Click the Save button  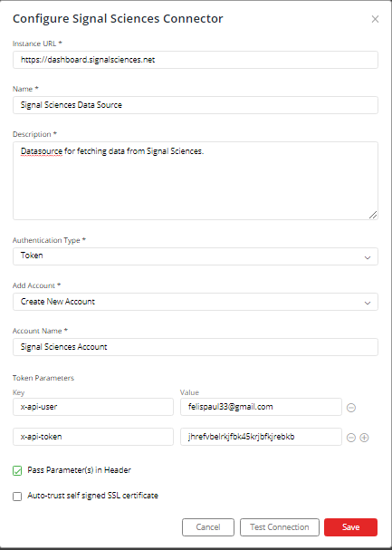pyautogui.click(x=350, y=527)
